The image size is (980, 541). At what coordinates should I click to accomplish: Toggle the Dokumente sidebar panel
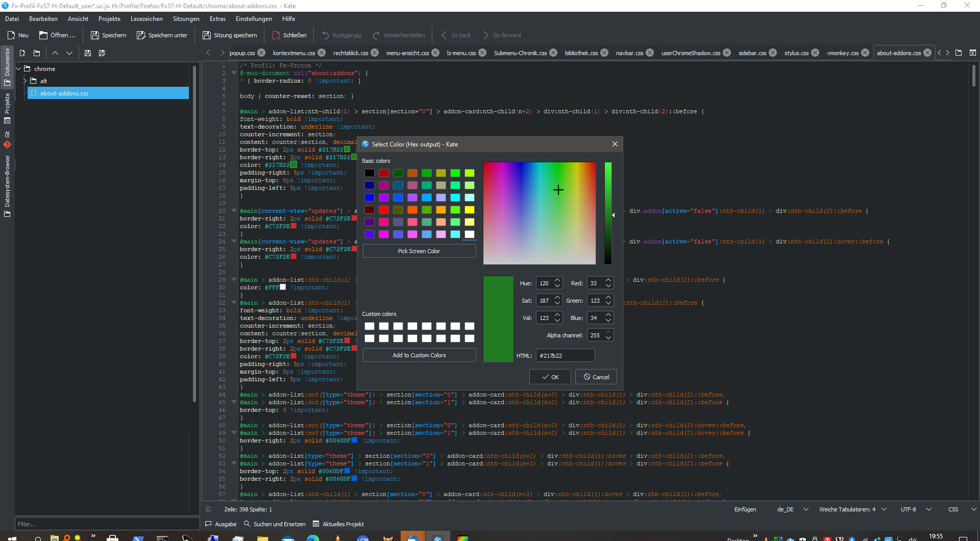pyautogui.click(x=7, y=66)
